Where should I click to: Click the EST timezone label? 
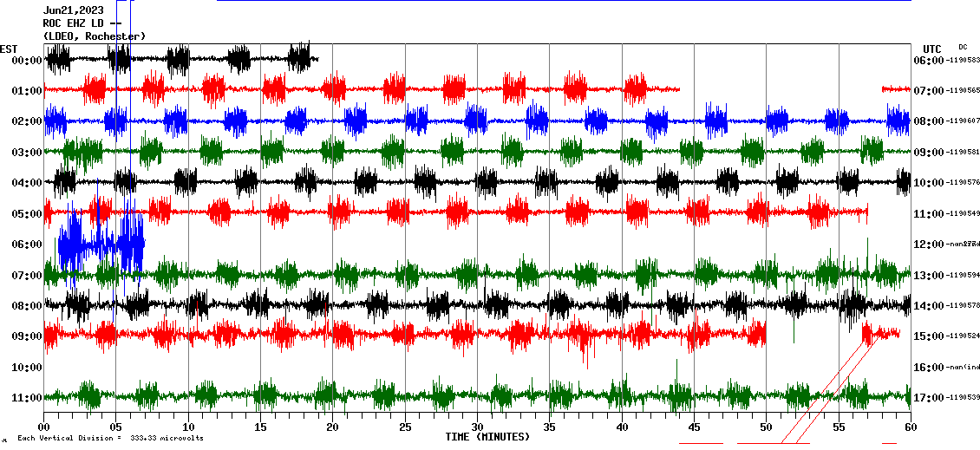click(9, 49)
